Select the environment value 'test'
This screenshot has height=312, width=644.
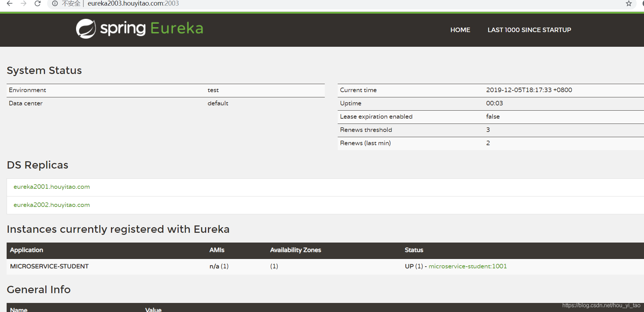pos(213,90)
